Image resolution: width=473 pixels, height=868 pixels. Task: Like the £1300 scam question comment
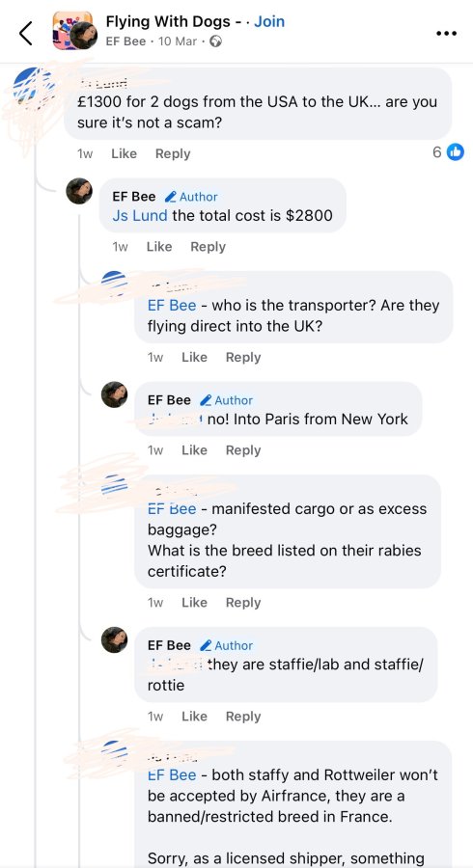(125, 154)
